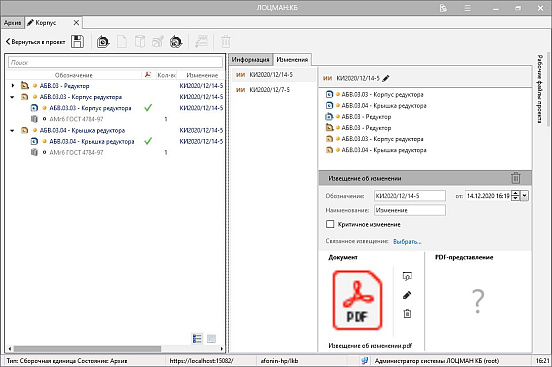Select change notice КИ2020/12/7-5 in list
Screen dimensions: 552x367
tap(274, 90)
